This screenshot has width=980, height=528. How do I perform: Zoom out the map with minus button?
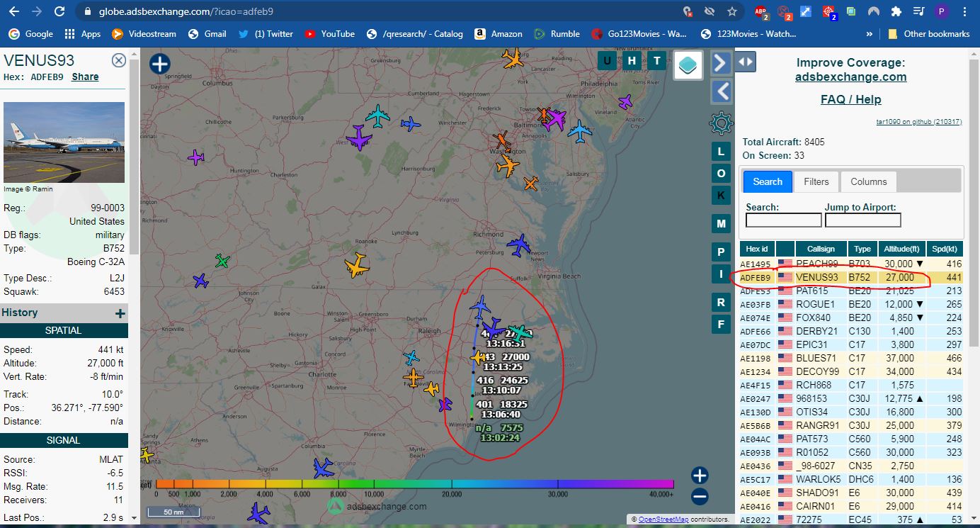click(700, 497)
